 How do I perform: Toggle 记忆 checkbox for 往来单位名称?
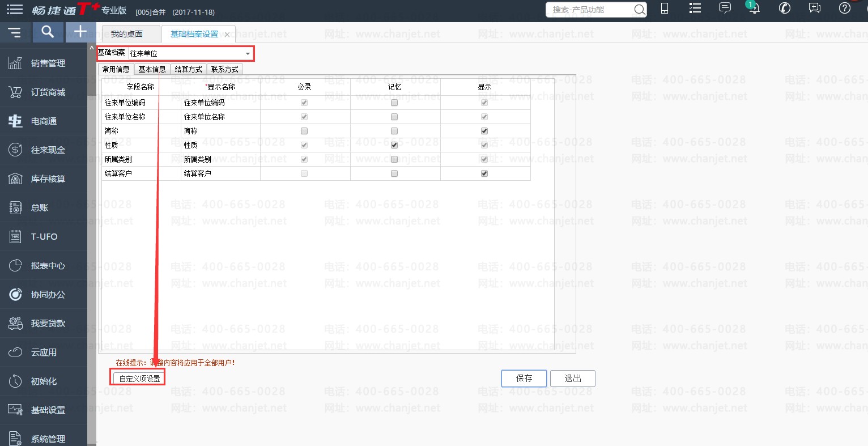[x=394, y=117]
